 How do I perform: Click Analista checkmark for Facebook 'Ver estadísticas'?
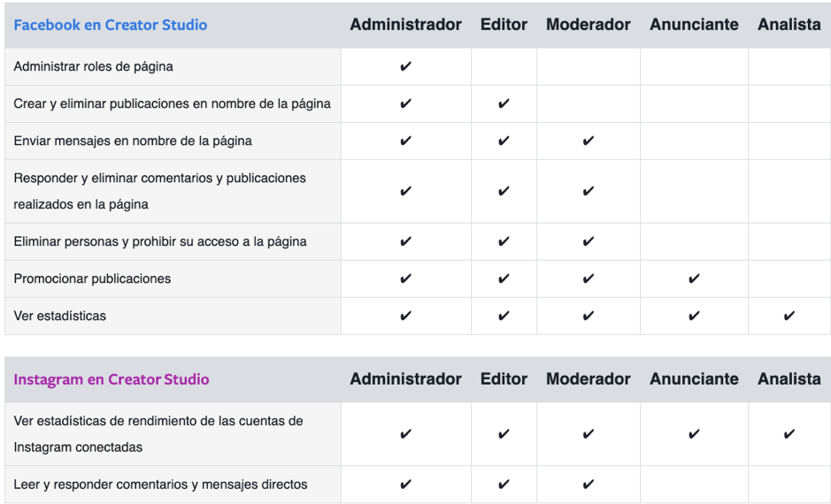click(789, 316)
